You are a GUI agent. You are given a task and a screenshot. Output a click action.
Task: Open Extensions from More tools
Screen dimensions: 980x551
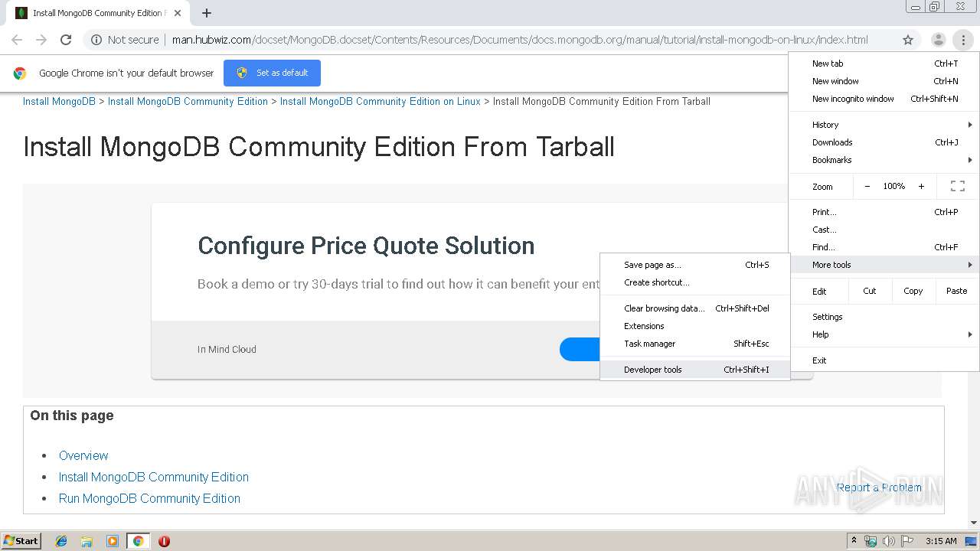[695, 326]
